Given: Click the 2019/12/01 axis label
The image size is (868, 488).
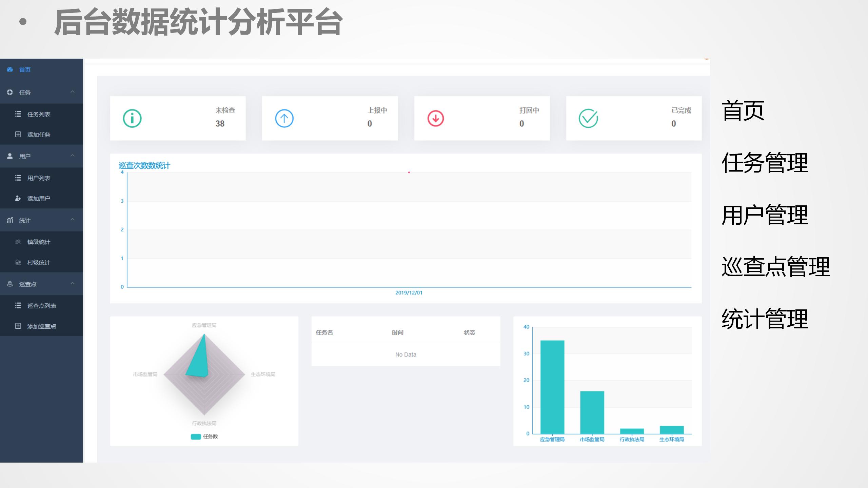Looking at the screenshot, I should (409, 292).
